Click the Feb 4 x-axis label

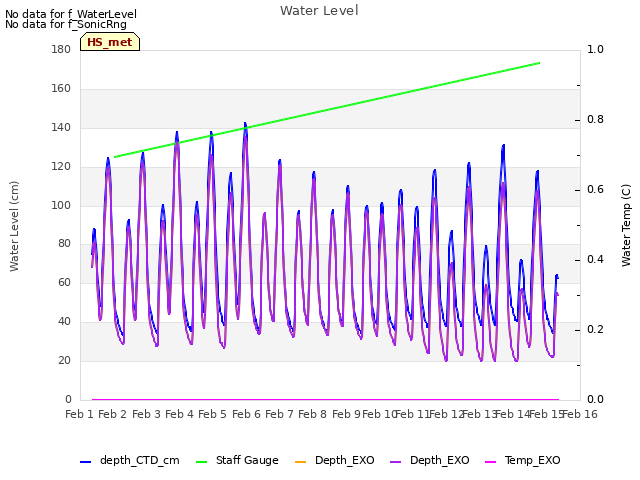coord(179,414)
